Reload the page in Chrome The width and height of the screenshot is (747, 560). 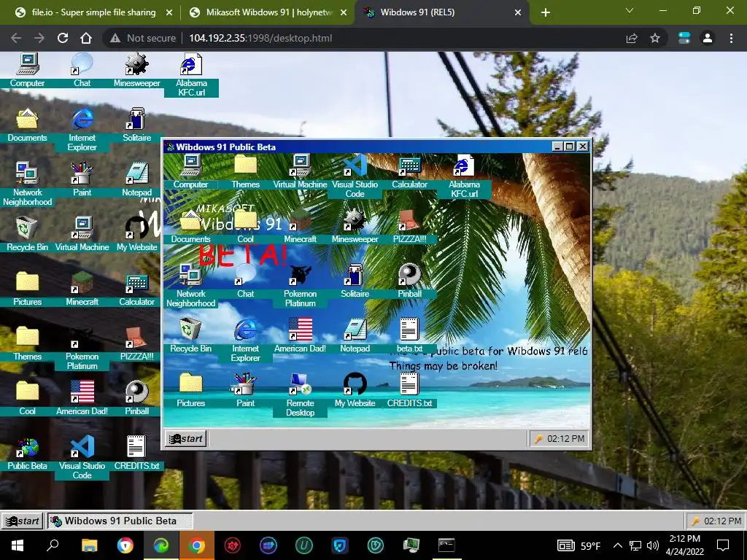(63, 38)
